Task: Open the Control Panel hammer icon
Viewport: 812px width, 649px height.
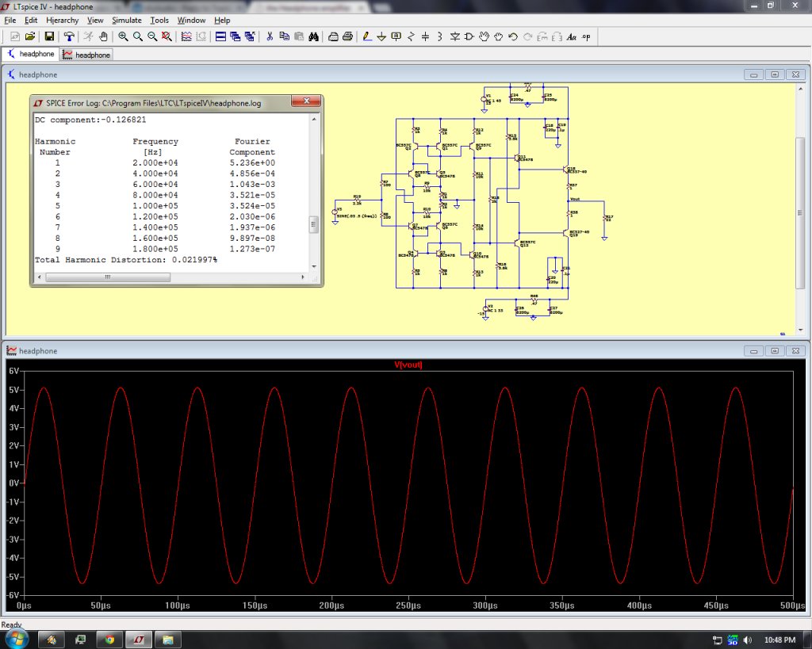Action: point(68,36)
